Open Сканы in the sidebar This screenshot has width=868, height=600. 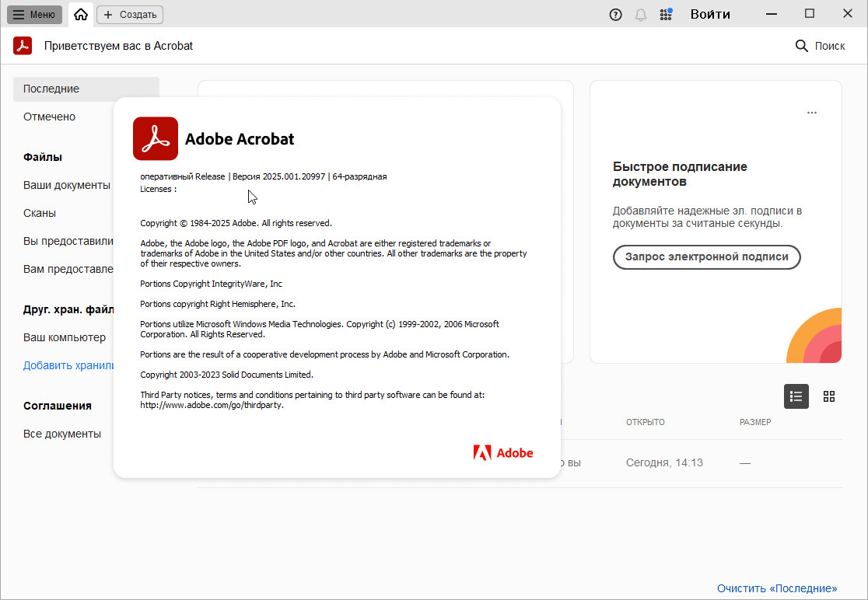(40, 213)
